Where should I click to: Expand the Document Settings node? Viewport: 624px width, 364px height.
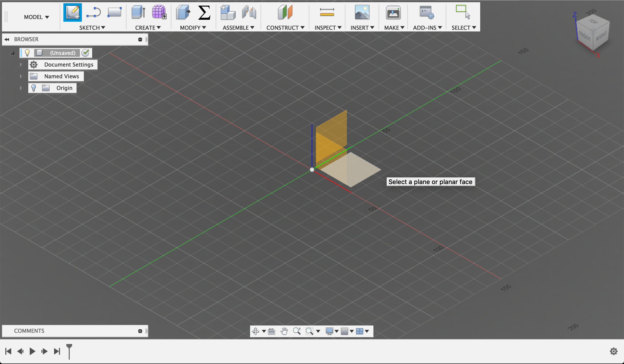point(21,64)
